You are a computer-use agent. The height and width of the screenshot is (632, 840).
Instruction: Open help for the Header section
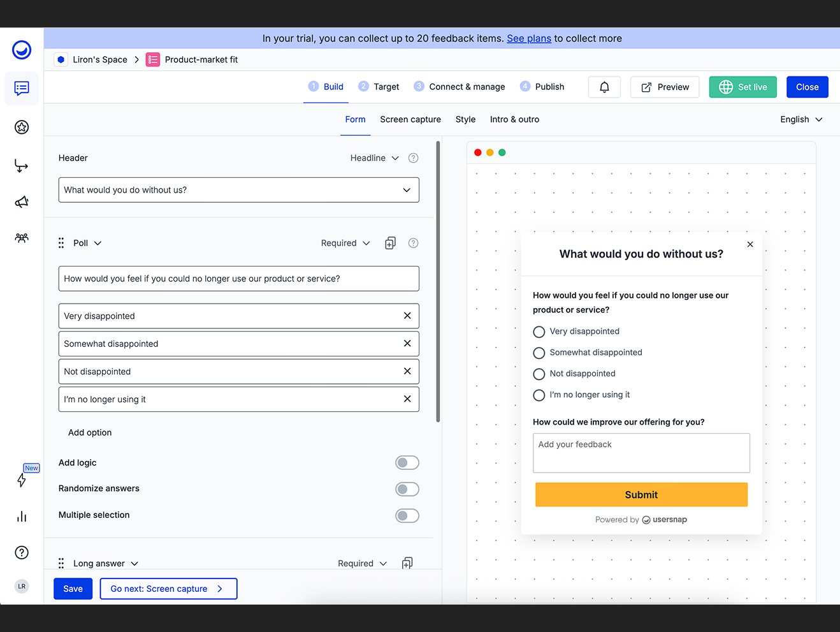413,158
